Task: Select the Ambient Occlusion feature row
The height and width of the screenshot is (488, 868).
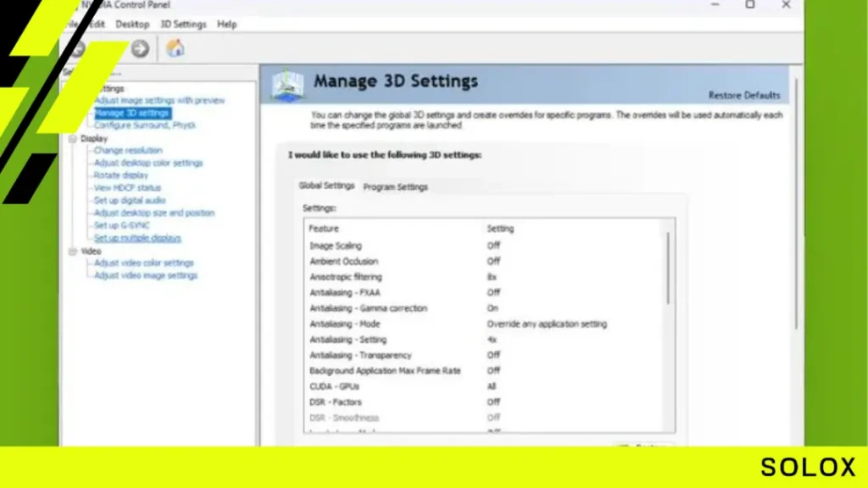Action: tap(484, 261)
